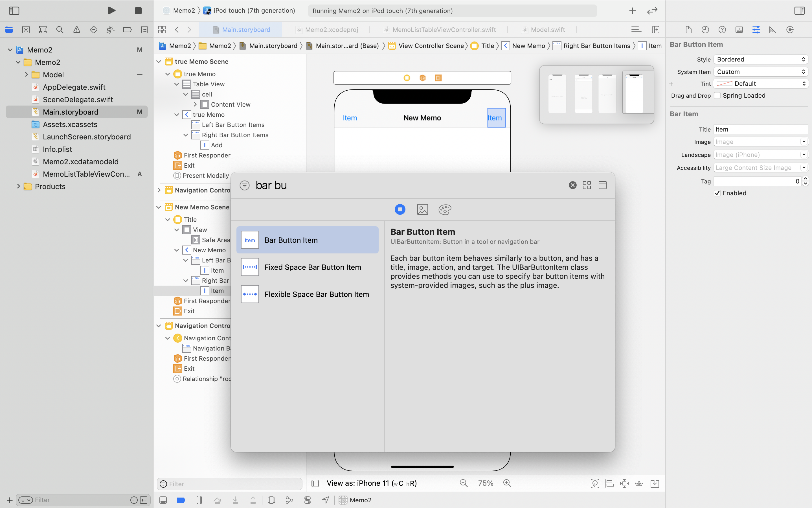The width and height of the screenshot is (812, 508).
Task: Click the Title text field
Action: click(x=760, y=129)
